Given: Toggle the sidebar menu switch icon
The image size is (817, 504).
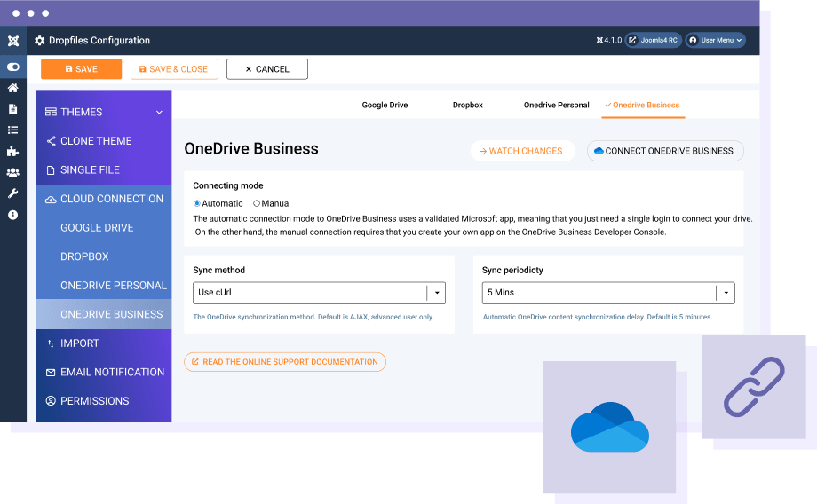Looking at the screenshot, I should coord(13,67).
